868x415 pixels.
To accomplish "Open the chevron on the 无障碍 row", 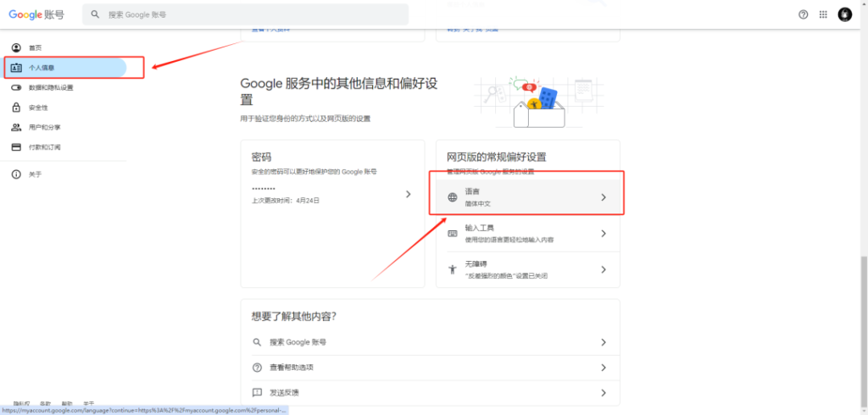I will tap(604, 269).
